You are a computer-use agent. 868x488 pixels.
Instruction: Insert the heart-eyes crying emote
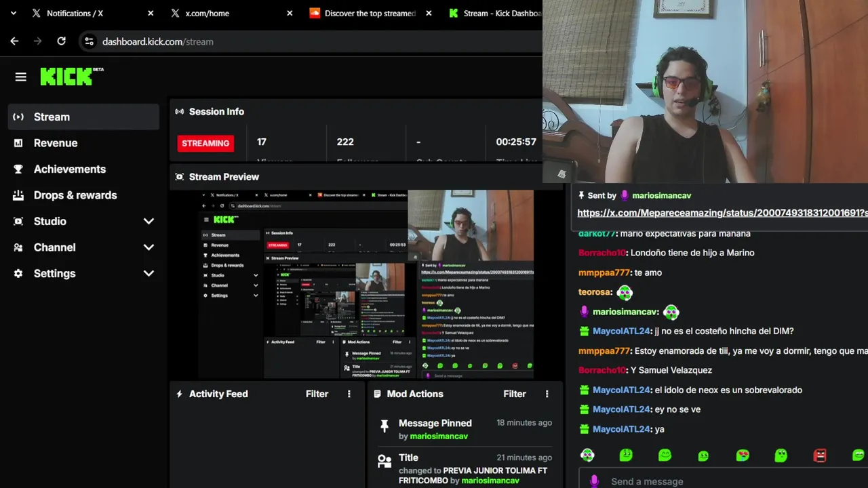[743, 455]
